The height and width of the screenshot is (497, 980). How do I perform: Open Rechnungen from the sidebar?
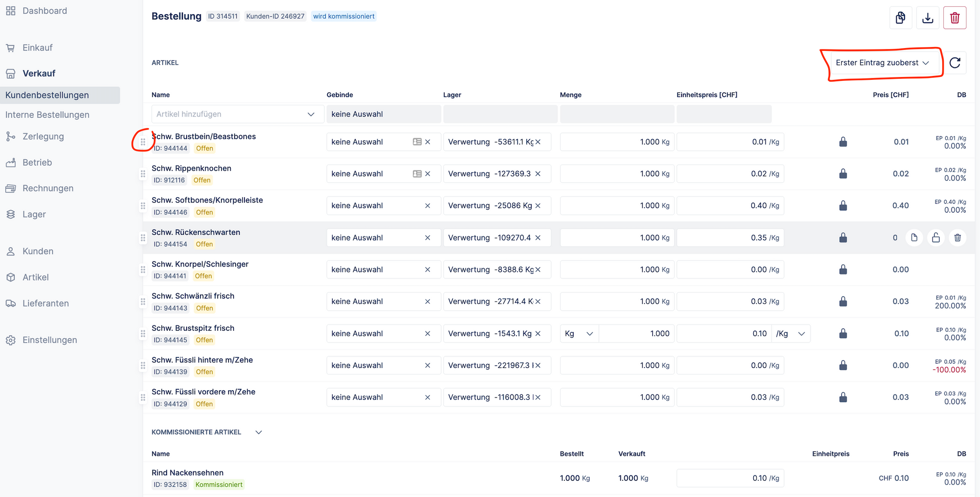pos(48,188)
